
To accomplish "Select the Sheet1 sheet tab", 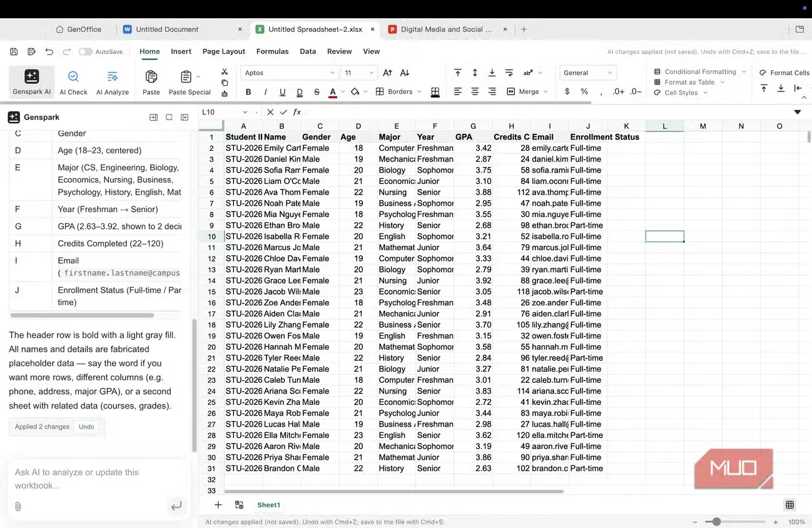I will coord(269,505).
